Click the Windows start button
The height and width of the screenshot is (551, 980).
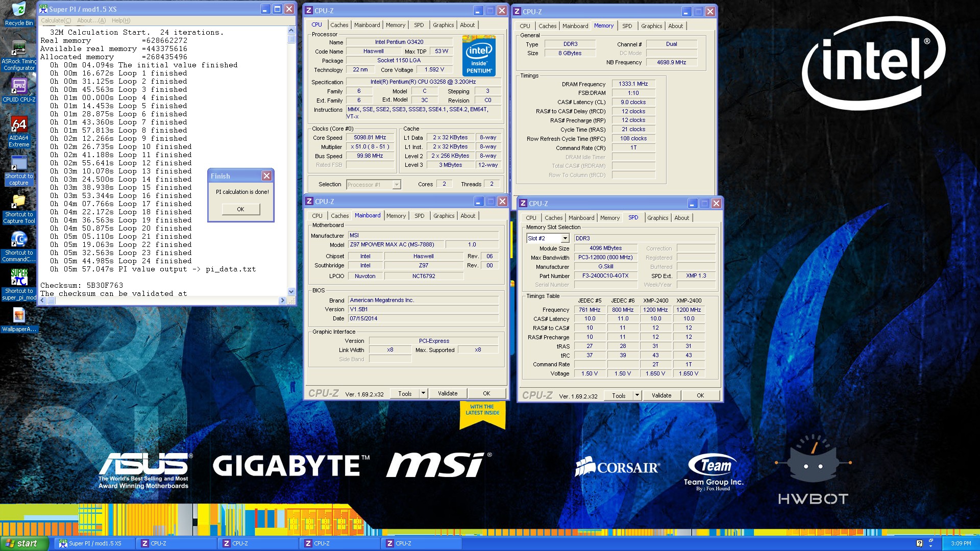pyautogui.click(x=24, y=543)
